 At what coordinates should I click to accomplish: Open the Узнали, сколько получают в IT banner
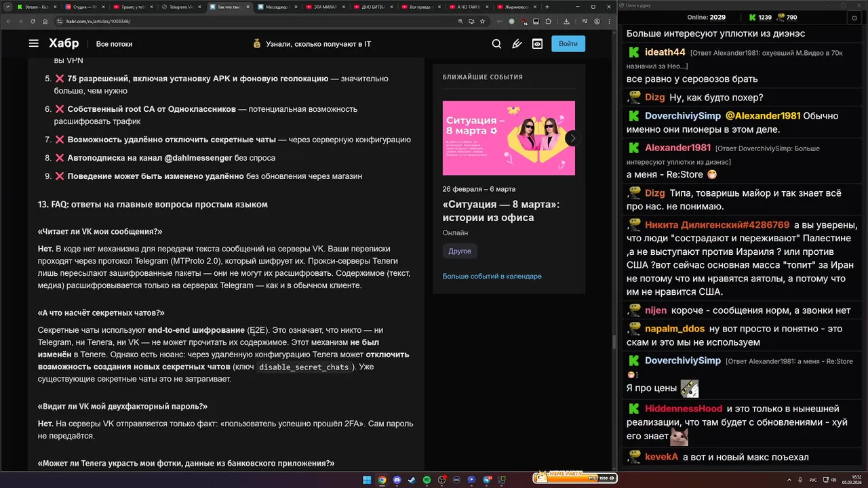tap(312, 44)
